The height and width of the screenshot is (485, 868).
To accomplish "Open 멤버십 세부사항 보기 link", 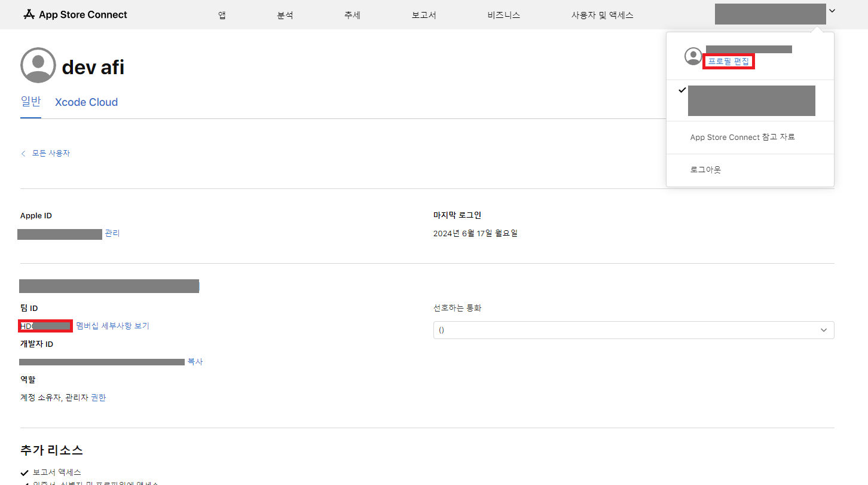I will [112, 326].
